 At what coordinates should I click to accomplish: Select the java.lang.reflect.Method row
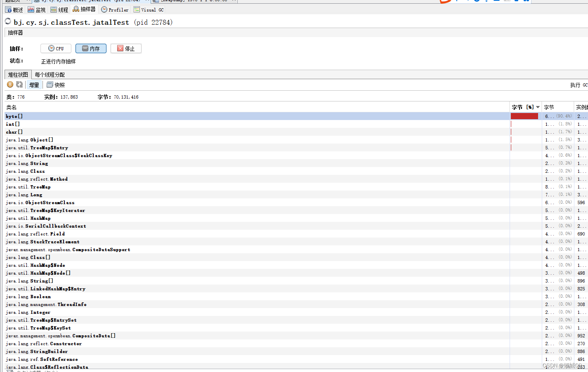point(296,179)
